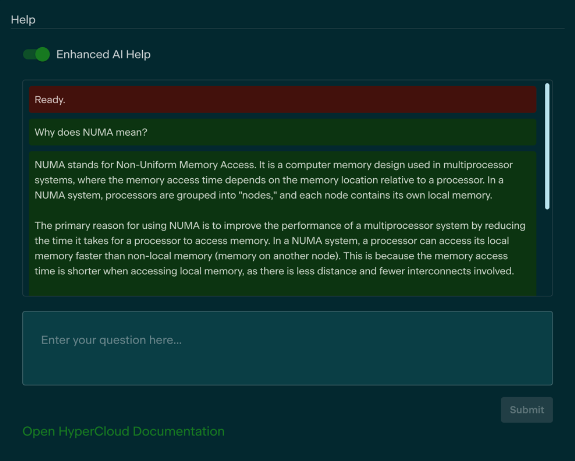Click the scrollbar track below the thumb

pyautogui.click(x=547, y=252)
